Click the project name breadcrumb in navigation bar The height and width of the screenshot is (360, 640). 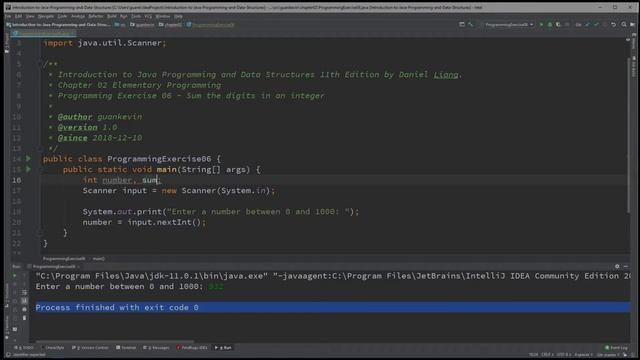coord(58,24)
